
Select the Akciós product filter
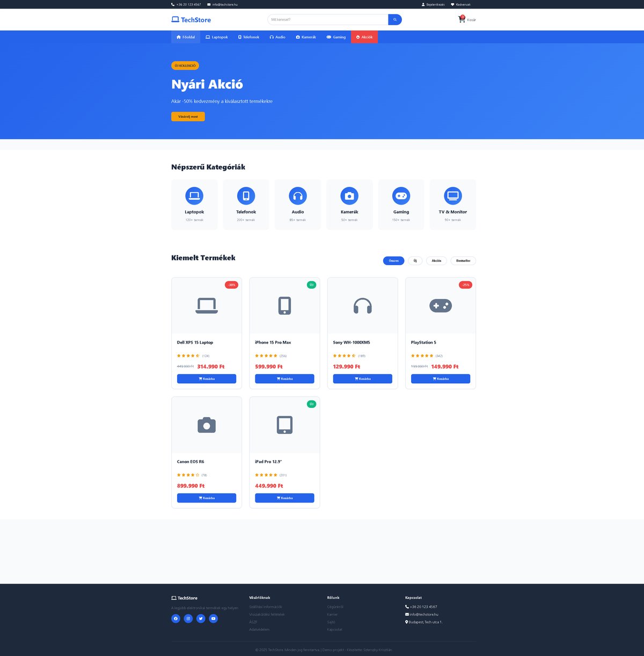tap(436, 260)
